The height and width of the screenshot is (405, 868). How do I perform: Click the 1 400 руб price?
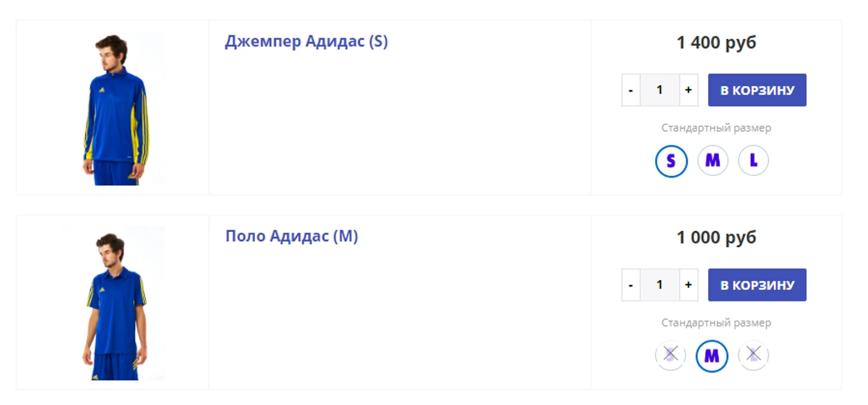coord(716,43)
